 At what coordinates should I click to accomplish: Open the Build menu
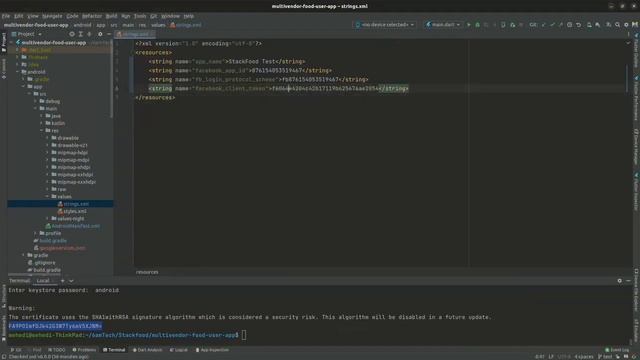[x=111, y=16]
